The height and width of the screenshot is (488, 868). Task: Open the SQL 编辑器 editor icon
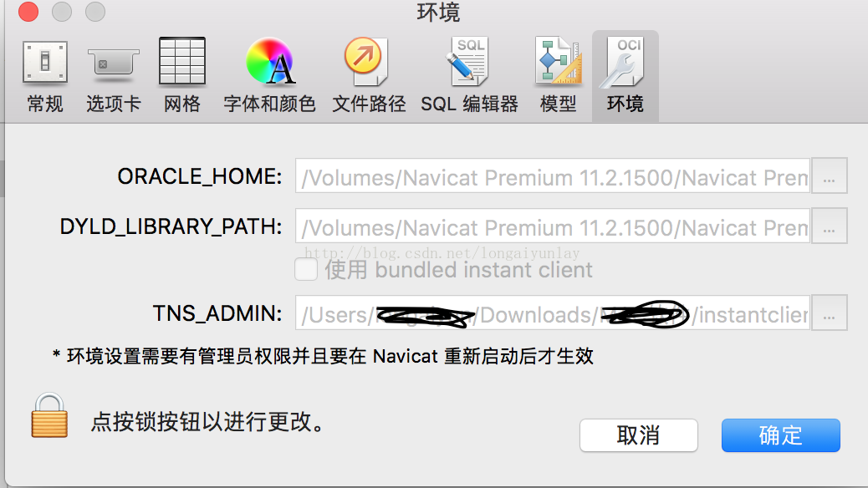[x=469, y=75]
